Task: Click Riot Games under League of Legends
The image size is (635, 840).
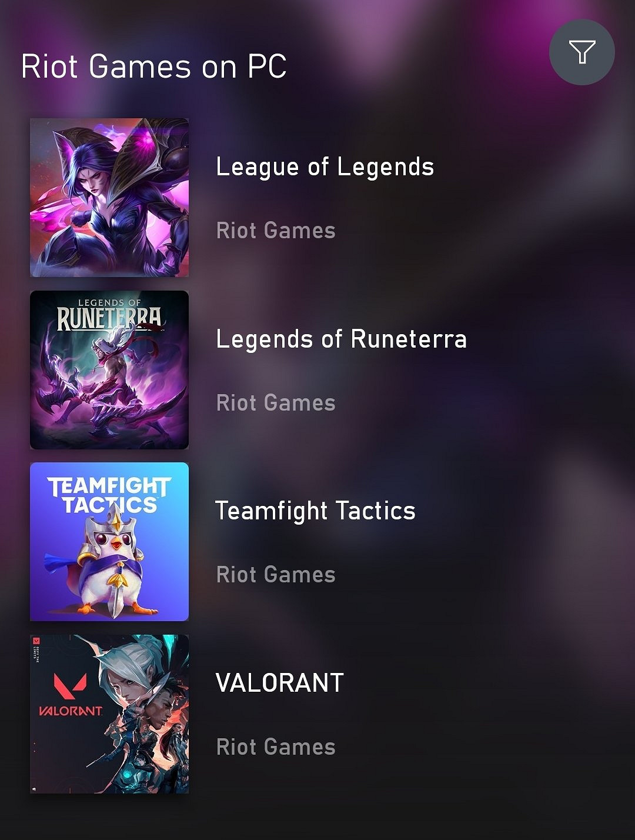Action: (276, 231)
